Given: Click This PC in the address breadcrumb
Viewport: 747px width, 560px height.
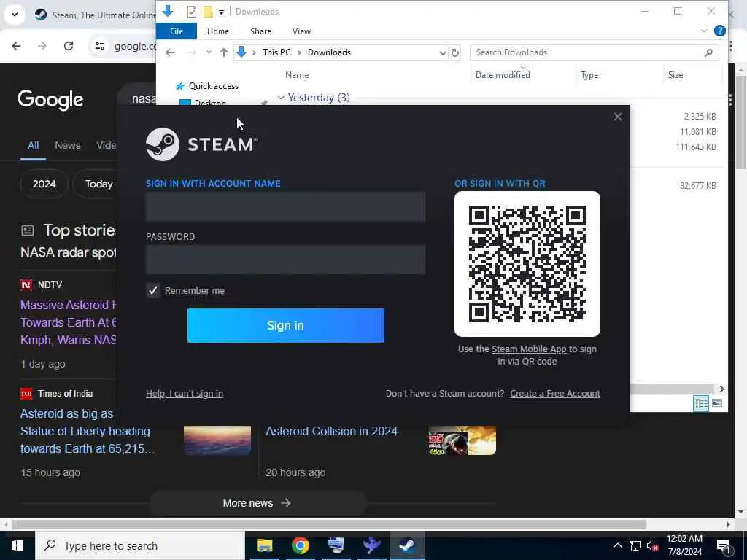Looking at the screenshot, I should 276,52.
